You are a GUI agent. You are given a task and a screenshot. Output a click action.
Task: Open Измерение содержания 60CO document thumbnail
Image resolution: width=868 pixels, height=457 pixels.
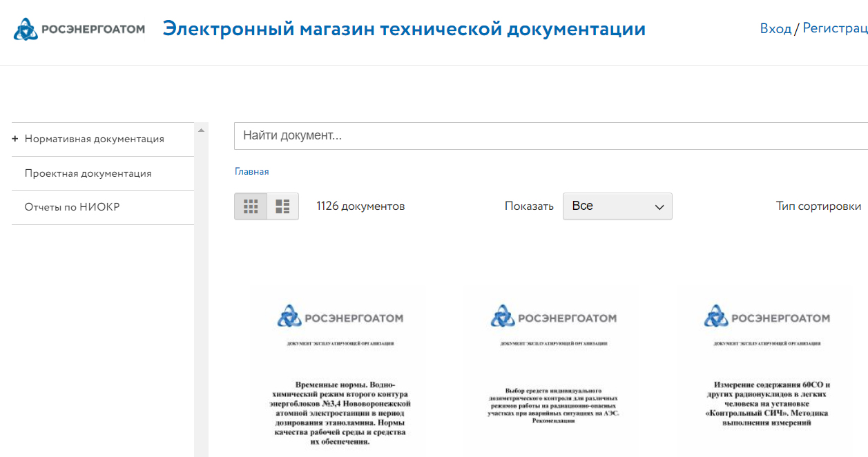[x=766, y=373]
